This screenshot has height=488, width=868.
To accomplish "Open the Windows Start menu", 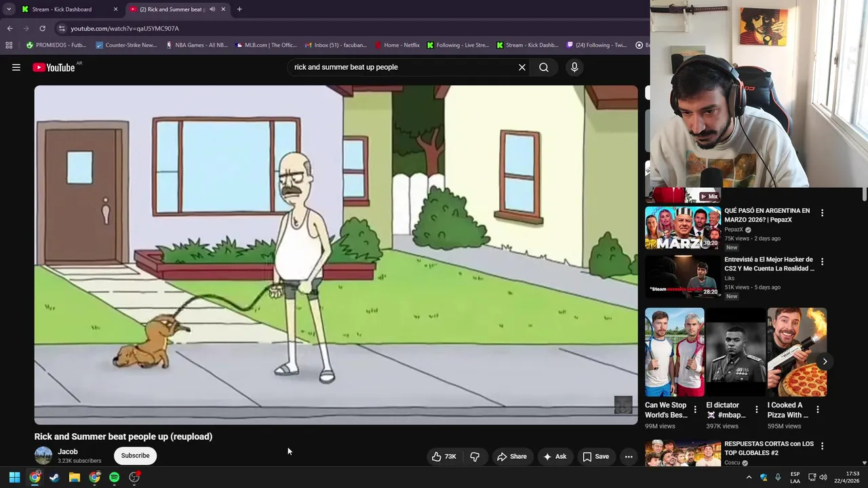I will point(14,477).
